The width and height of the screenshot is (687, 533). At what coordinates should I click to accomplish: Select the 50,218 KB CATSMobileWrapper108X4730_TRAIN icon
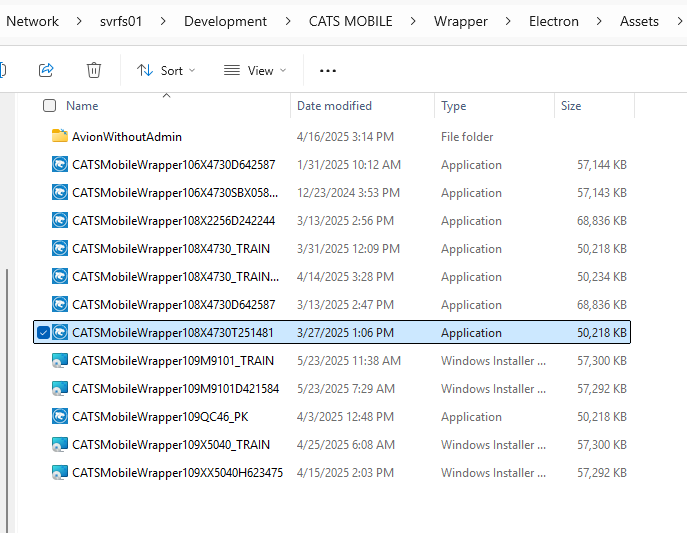pos(60,249)
